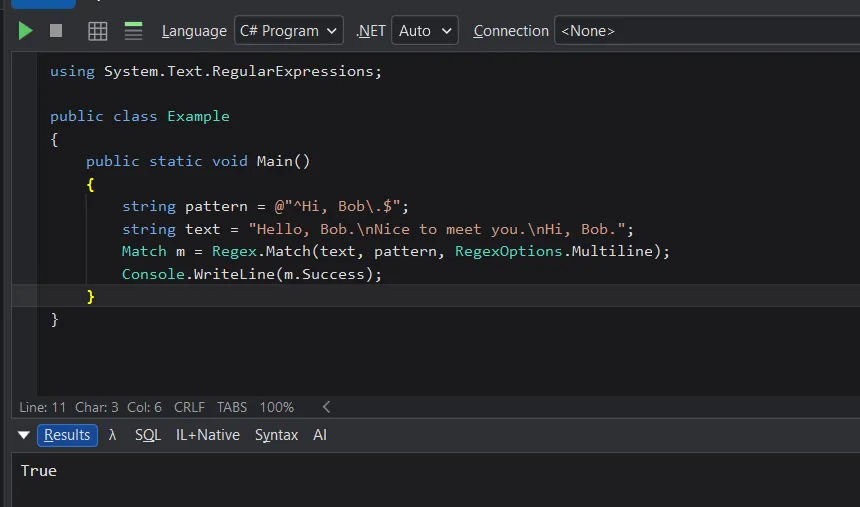The image size is (860, 507).
Task: Click the True output in results
Action: tap(39, 471)
